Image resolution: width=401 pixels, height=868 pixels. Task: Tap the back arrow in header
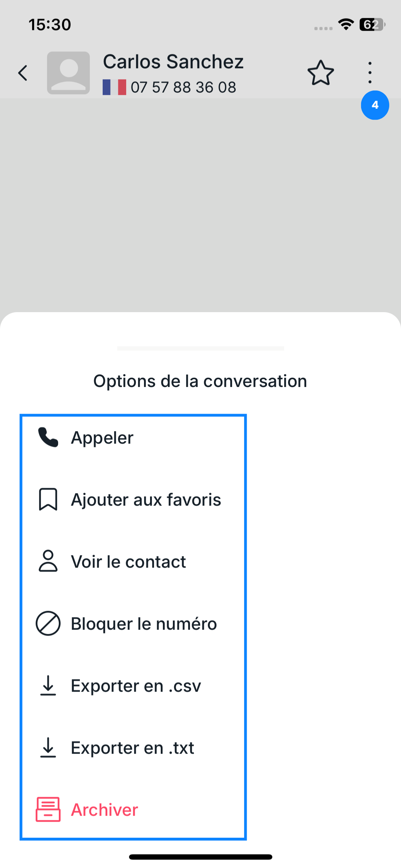pyautogui.click(x=23, y=73)
